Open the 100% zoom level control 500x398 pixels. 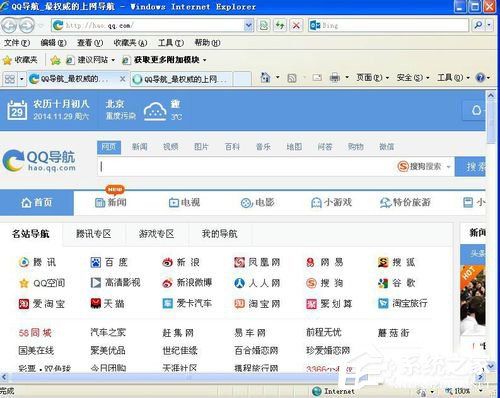(463, 391)
